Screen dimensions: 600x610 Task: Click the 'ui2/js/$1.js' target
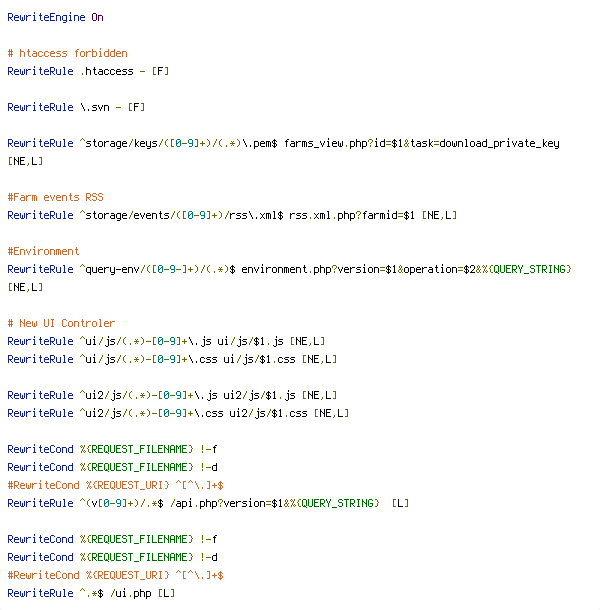tap(259, 395)
